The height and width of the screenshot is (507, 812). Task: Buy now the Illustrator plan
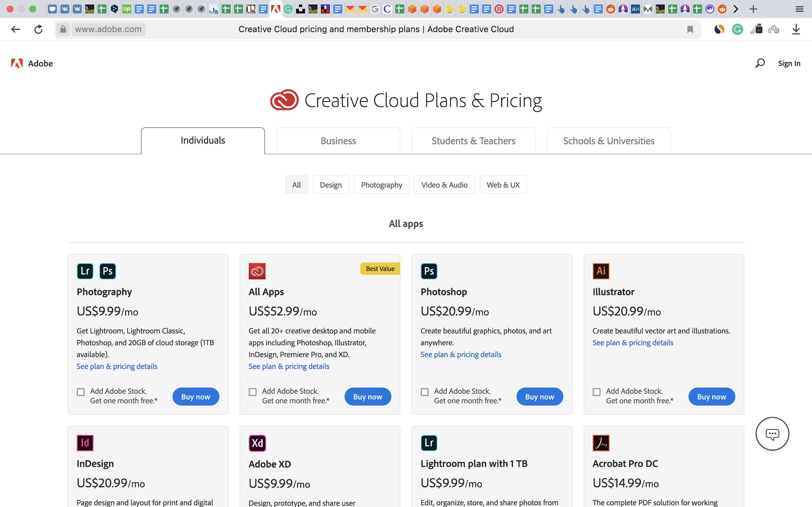tap(712, 397)
